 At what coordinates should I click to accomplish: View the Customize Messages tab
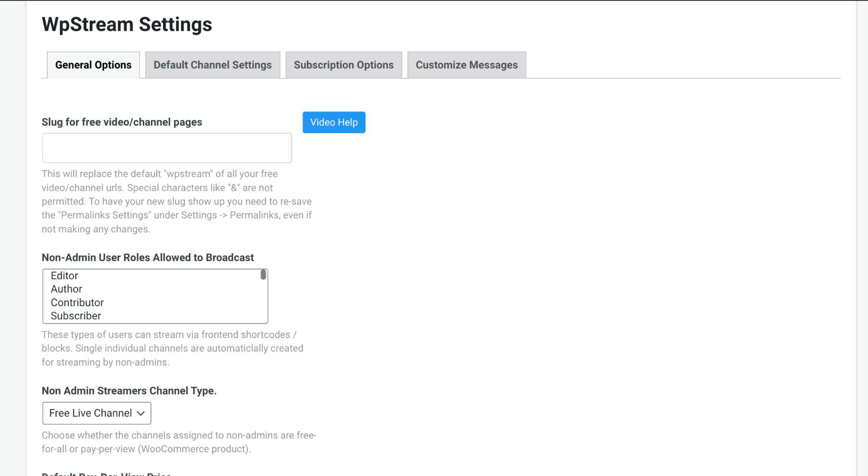pos(466,65)
